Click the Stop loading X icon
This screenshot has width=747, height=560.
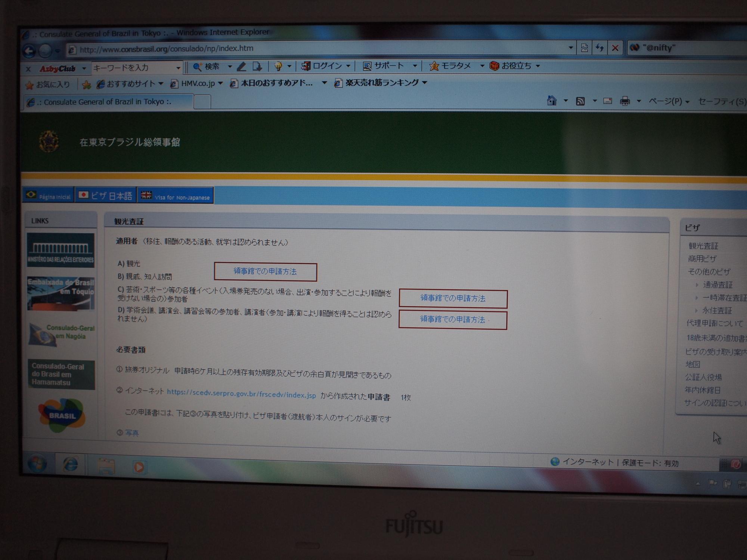tap(615, 48)
